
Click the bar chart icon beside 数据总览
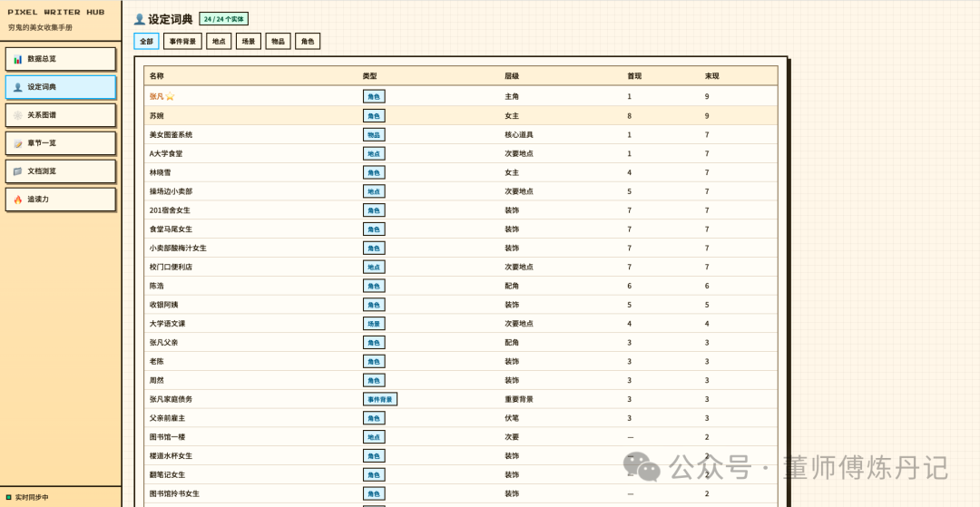pos(17,59)
